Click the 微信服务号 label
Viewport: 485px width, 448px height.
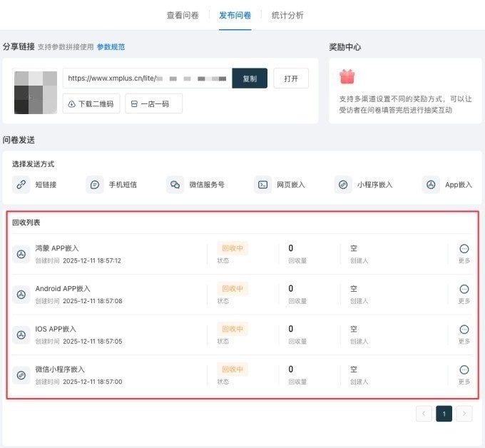[x=207, y=185]
